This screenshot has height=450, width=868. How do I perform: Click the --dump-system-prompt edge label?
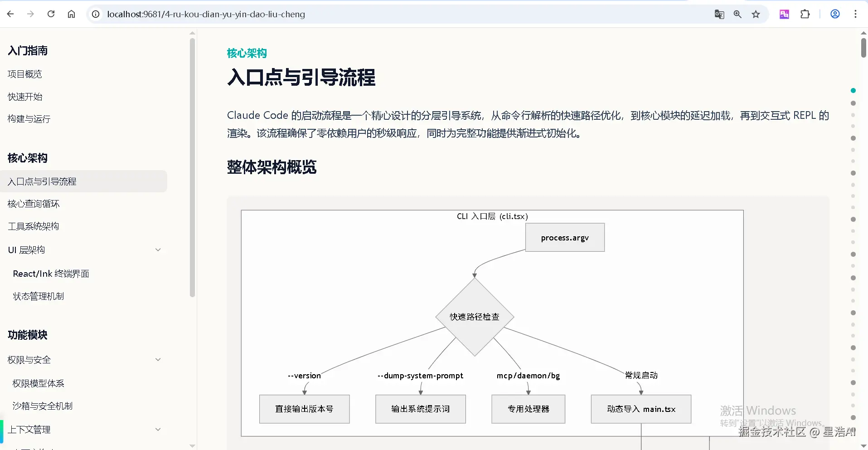[x=420, y=376]
